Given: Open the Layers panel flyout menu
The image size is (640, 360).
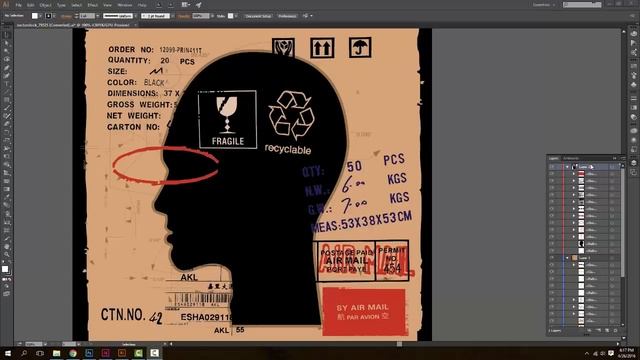Looking at the screenshot, I should [x=622, y=158].
